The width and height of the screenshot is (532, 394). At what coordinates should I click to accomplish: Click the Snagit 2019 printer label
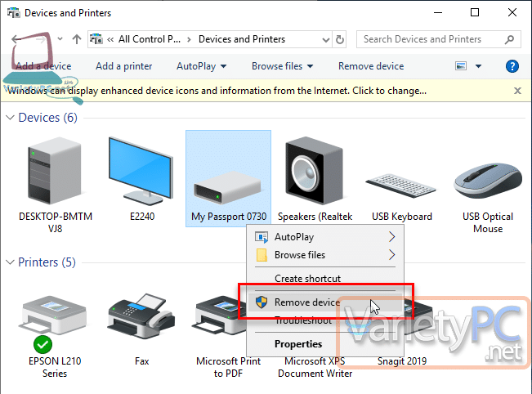click(x=402, y=361)
